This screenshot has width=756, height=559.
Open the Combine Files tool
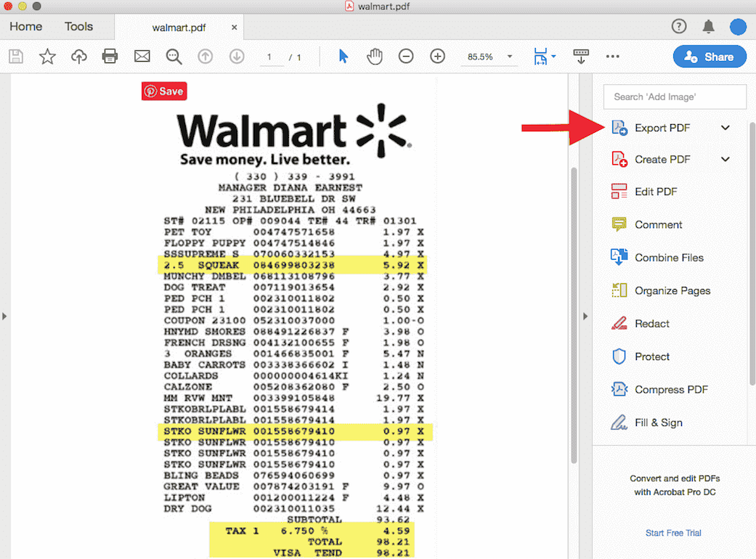(x=658, y=258)
